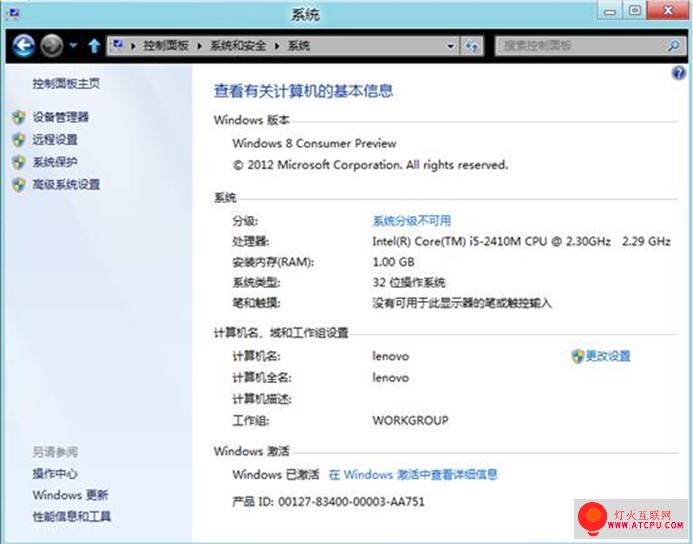
Task: Focus the 搜索控制面板 search field
Action: pos(581,46)
